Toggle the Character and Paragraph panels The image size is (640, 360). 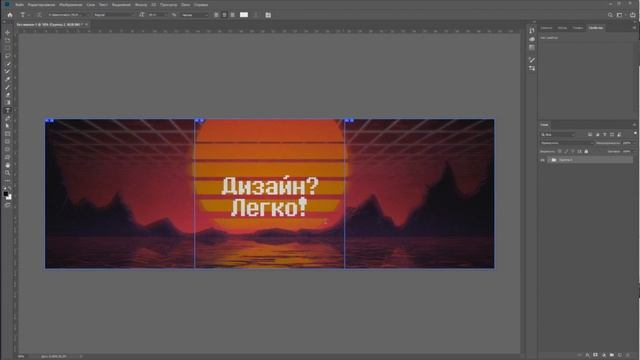[x=268, y=15]
